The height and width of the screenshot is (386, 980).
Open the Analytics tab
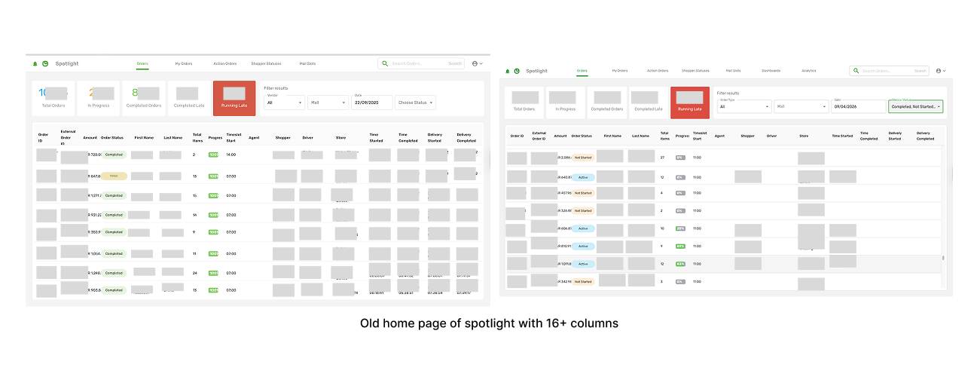point(808,71)
